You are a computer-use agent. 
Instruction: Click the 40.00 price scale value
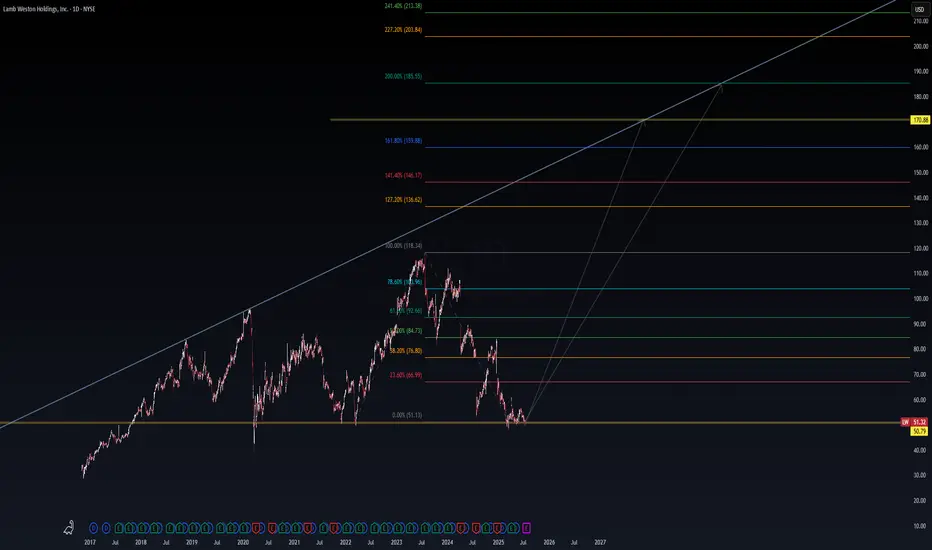point(921,450)
